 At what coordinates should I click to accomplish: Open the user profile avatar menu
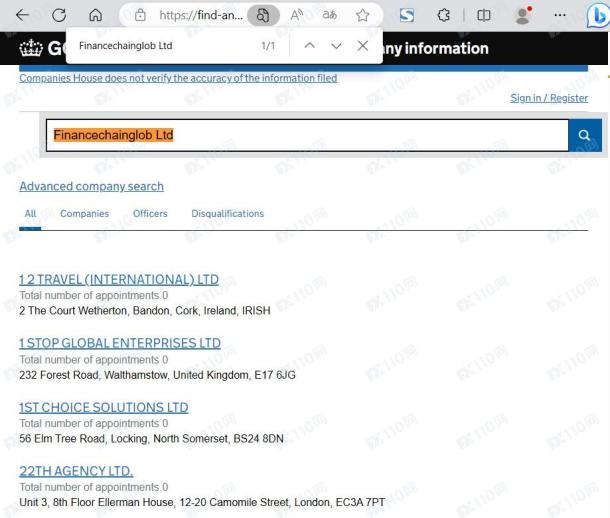pyautogui.click(x=523, y=15)
